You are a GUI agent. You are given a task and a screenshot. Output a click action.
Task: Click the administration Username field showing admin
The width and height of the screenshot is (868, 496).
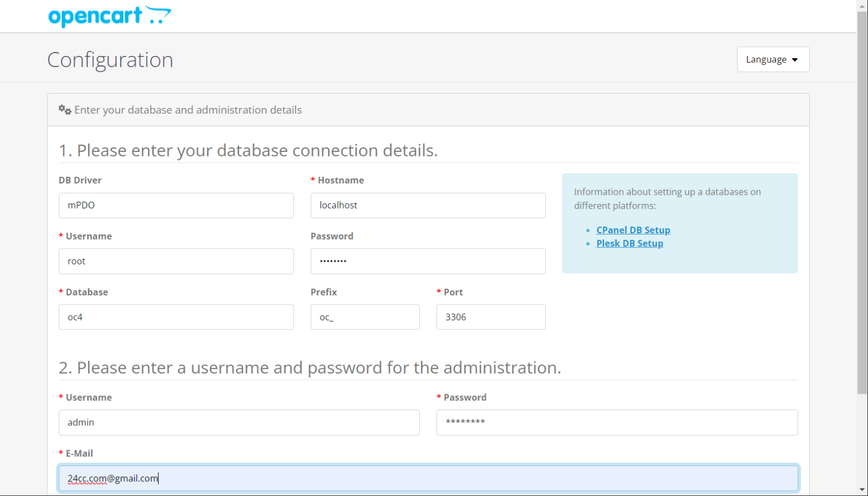[x=239, y=422]
